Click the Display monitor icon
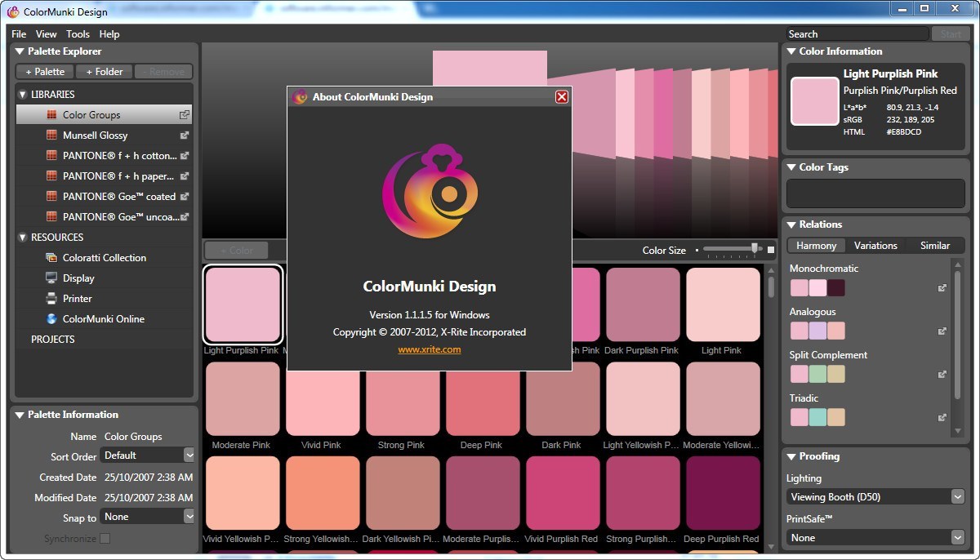This screenshot has height=560, width=980. (x=51, y=278)
